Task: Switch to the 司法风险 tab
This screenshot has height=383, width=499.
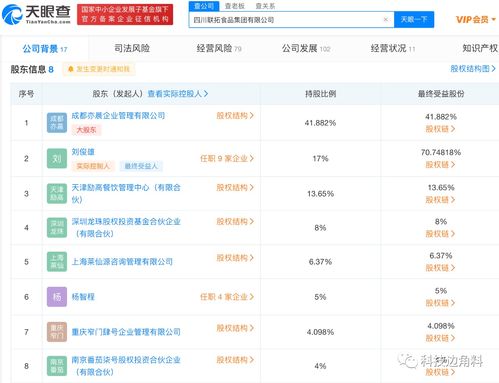Action: (x=132, y=48)
